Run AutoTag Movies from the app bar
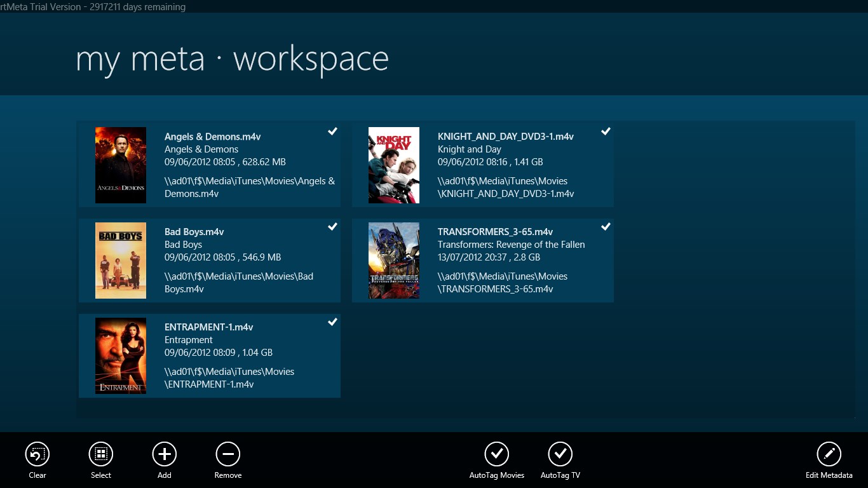The width and height of the screenshot is (868, 488). [496, 454]
